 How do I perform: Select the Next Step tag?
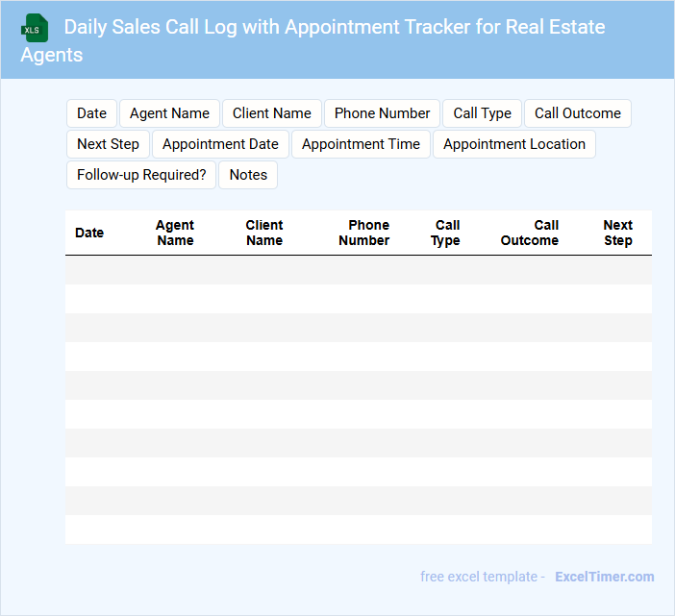point(108,144)
